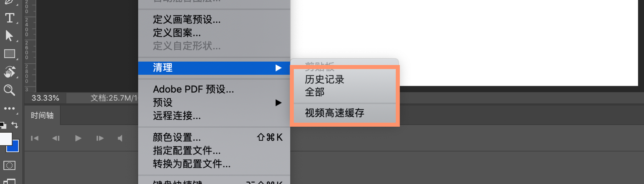644x184 pixels.
Task: Select the Zoom magnifier tool
Action: 9,90
